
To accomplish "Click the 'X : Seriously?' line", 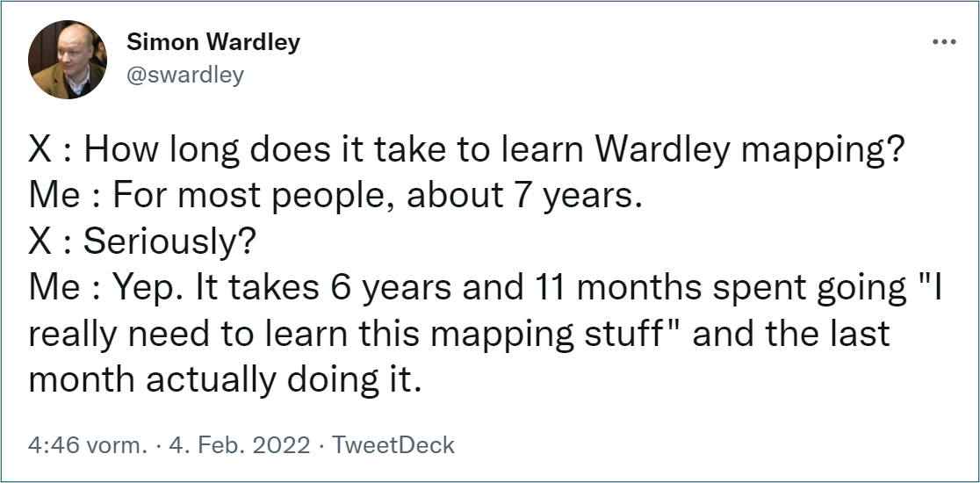I will 142,241.
